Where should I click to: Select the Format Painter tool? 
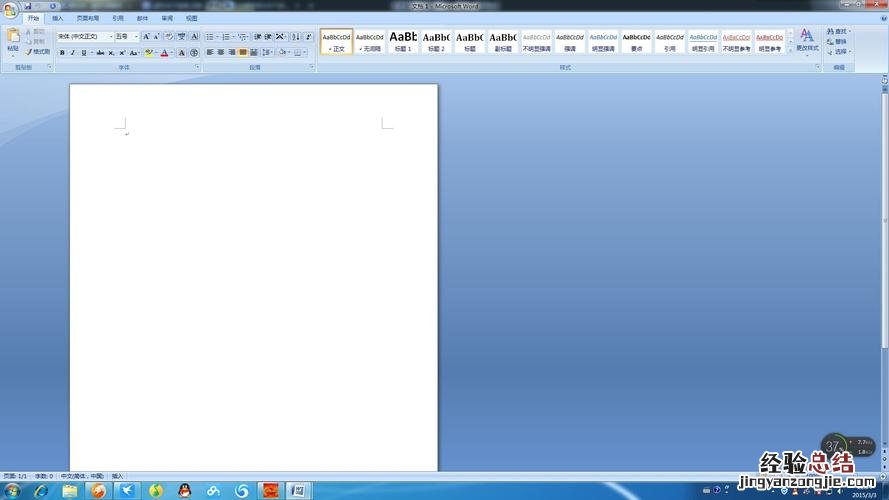coord(37,52)
